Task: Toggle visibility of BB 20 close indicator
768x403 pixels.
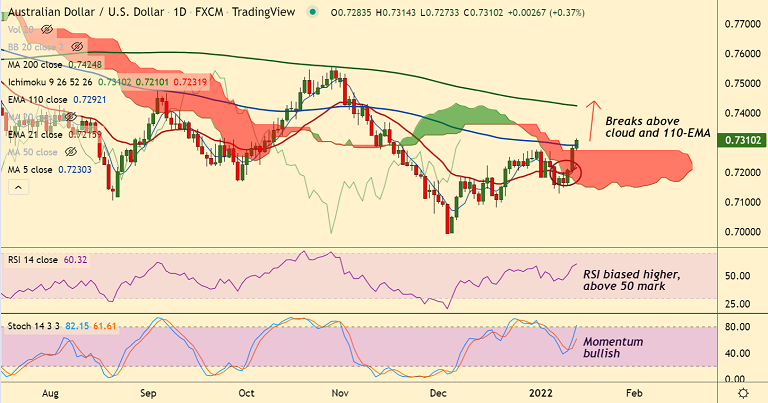Action: coord(77,47)
